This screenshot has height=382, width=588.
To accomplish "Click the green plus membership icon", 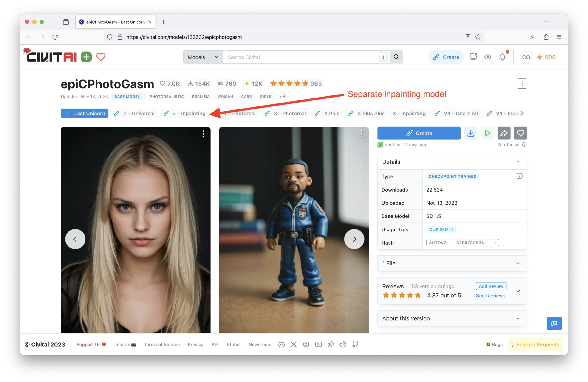I will pos(86,57).
